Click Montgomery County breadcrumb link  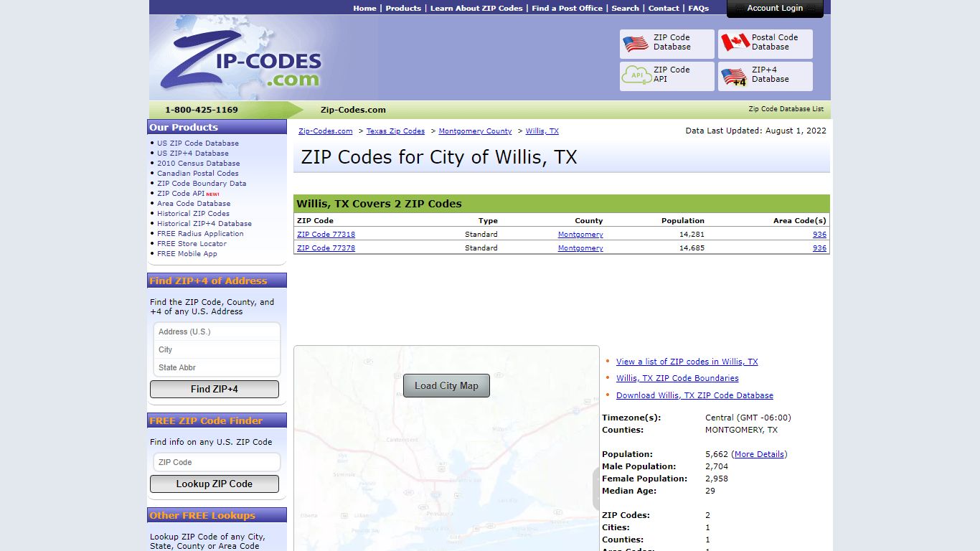(x=475, y=131)
